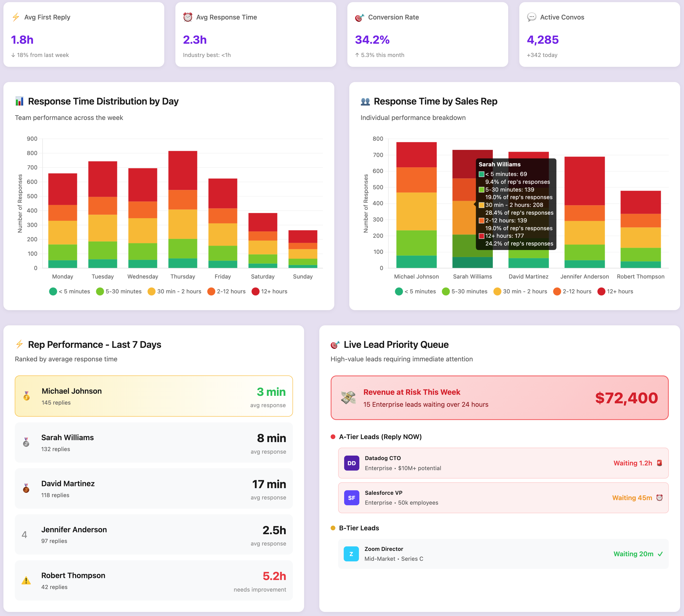Click the speech bubble icon for Active Convos
This screenshot has height=616, width=684.
click(x=531, y=17)
